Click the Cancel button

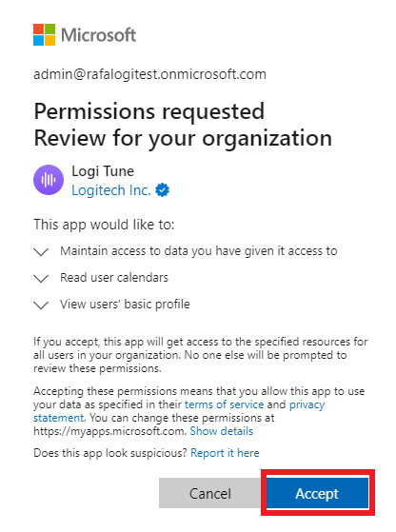click(x=210, y=493)
